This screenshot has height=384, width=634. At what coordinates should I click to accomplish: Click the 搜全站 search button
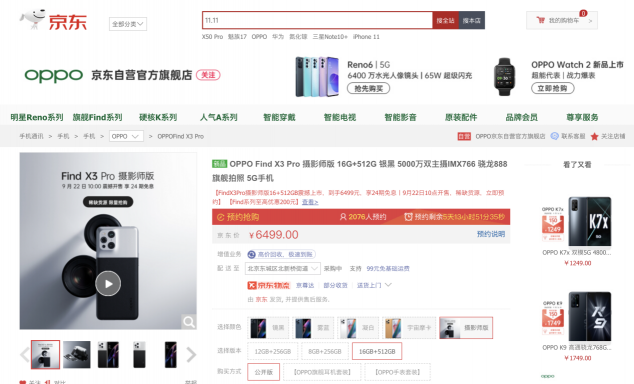[x=446, y=20]
